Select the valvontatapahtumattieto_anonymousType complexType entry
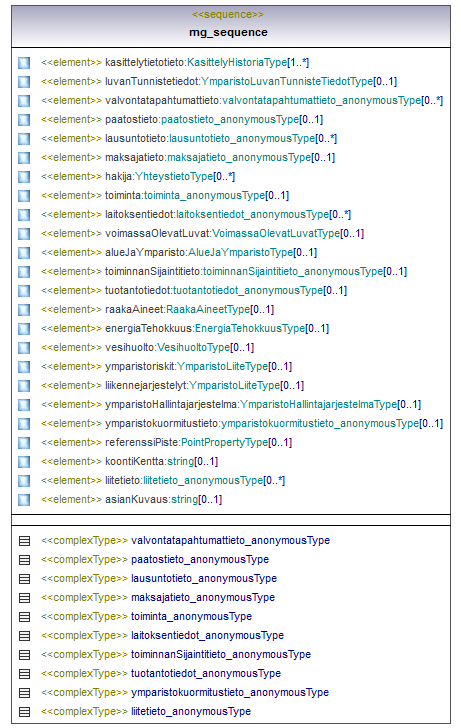Image resolution: width=461 pixels, height=728 pixels. (230, 540)
